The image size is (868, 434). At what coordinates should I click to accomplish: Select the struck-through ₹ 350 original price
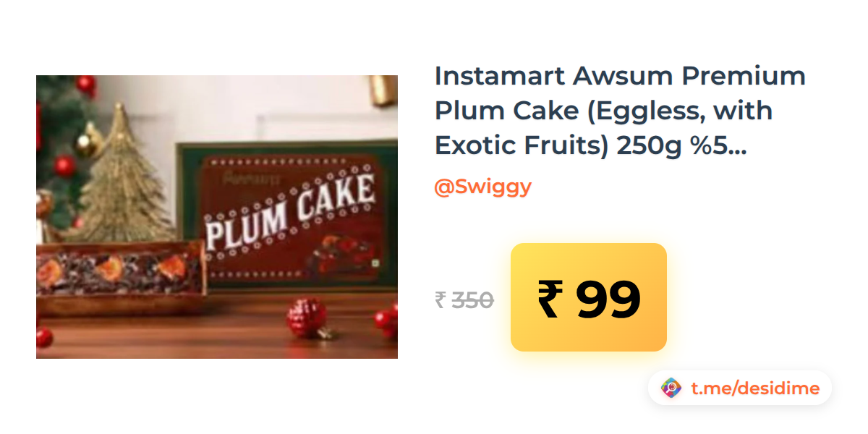point(464,299)
